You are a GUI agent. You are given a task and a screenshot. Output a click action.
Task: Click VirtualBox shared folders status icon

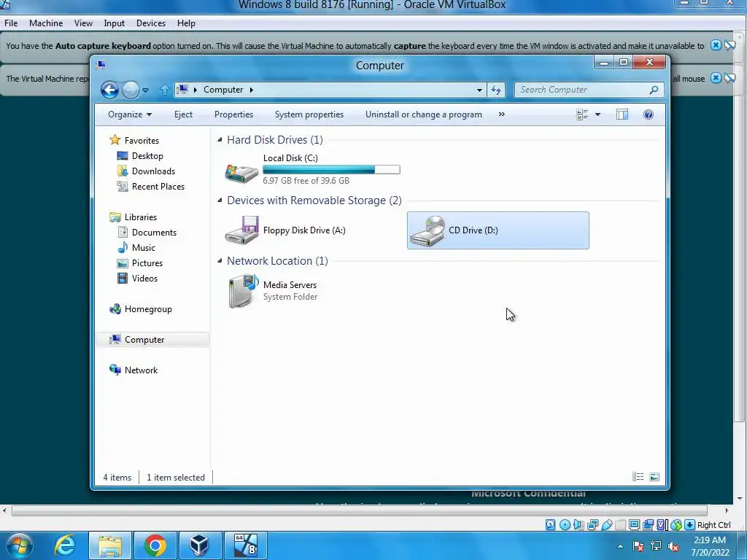pos(620,525)
